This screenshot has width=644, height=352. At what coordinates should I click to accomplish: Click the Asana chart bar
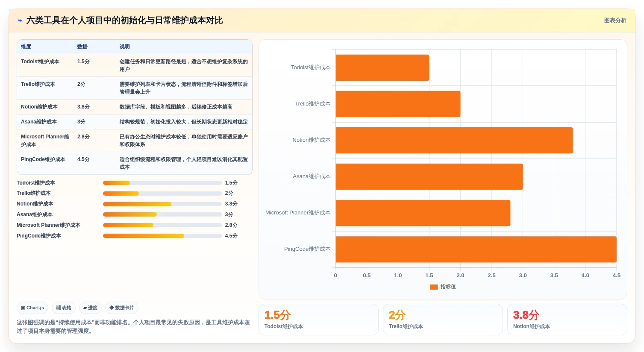pos(429,176)
